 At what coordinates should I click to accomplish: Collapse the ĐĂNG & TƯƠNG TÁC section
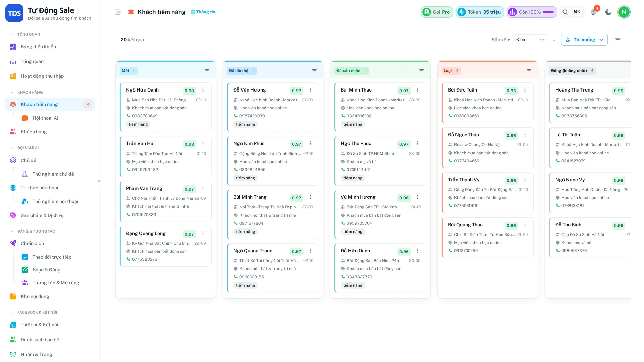[x=33, y=231]
